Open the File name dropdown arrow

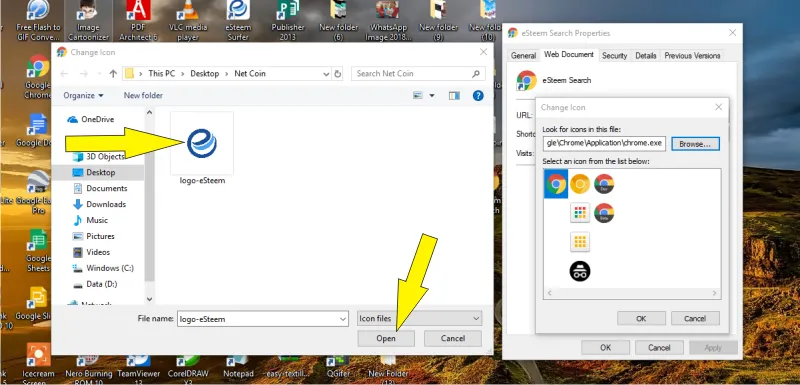tap(343, 319)
